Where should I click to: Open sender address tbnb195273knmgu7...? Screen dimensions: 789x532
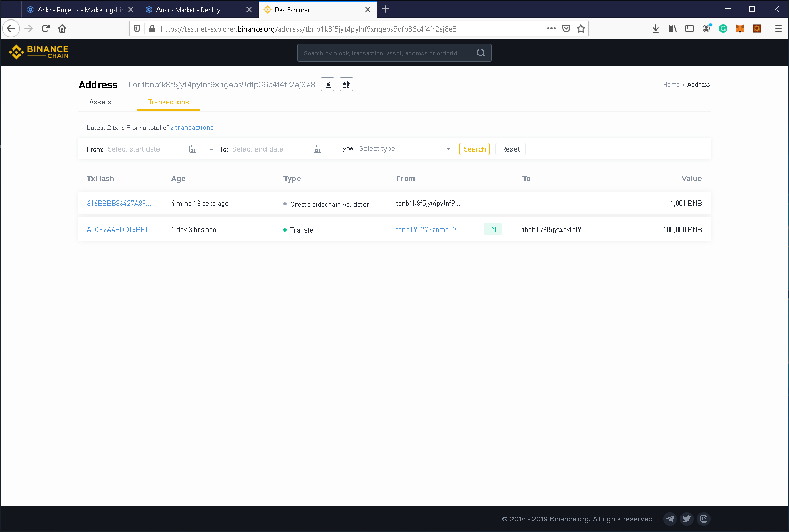pyautogui.click(x=429, y=229)
